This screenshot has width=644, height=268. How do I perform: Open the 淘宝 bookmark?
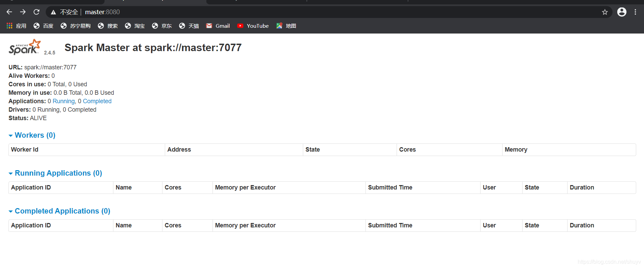pyautogui.click(x=135, y=26)
